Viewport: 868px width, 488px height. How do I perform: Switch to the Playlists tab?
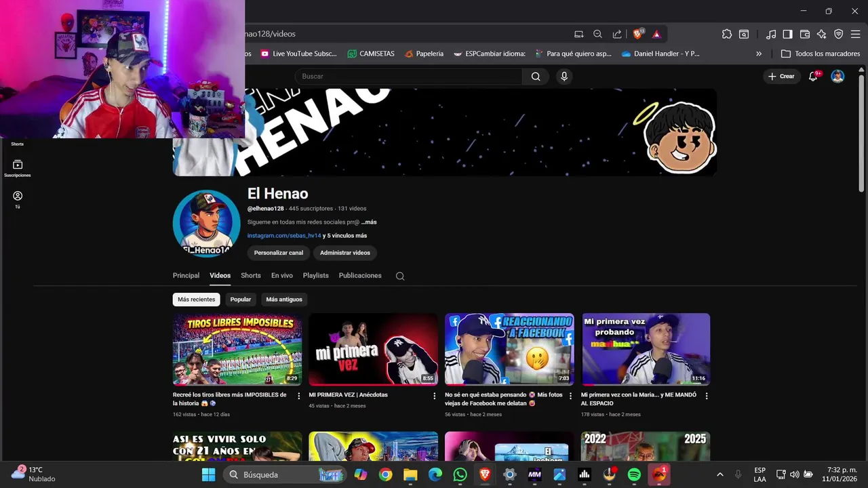click(316, 275)
